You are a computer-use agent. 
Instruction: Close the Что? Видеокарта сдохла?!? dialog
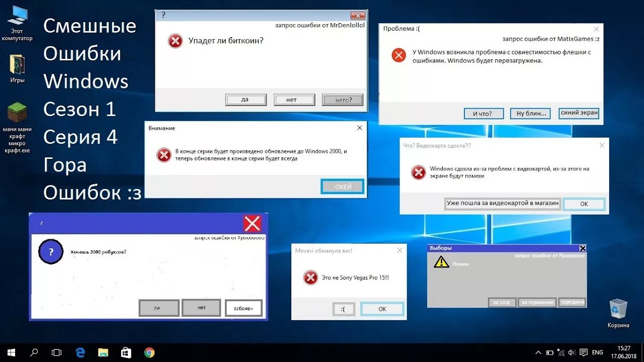(x=602, y=145)
